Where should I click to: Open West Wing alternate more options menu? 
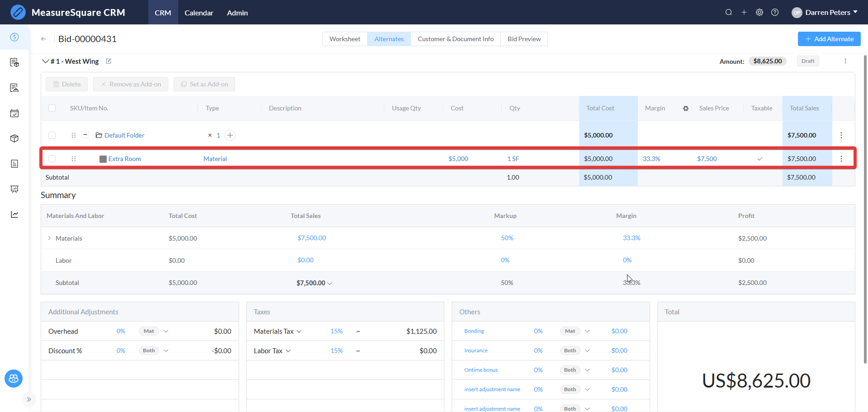pyautogui.click(x=845, y=61)
